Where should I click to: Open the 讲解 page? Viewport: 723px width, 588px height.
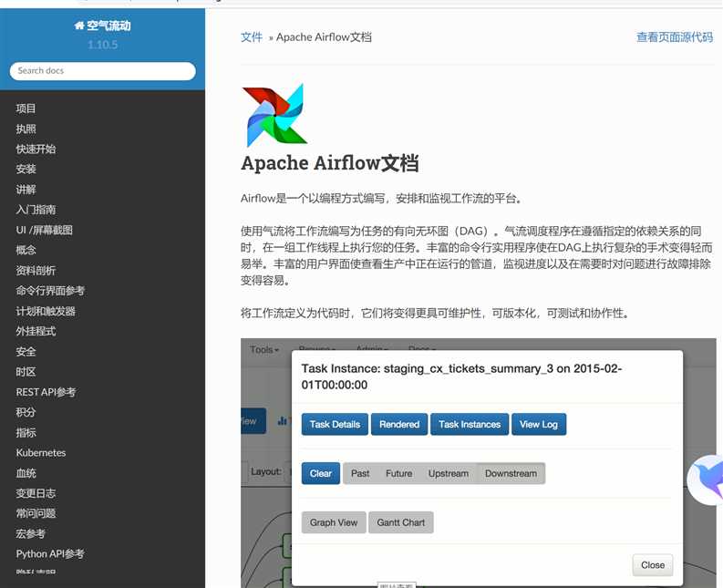26,189
